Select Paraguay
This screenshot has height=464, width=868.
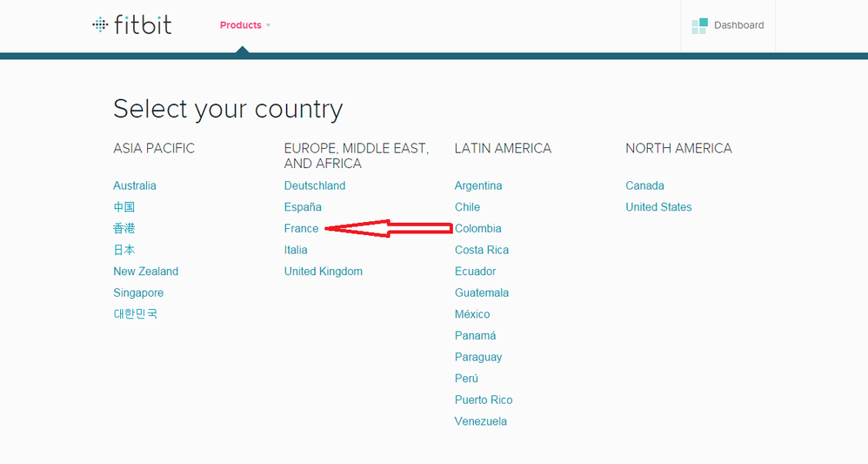coord(478,357)
